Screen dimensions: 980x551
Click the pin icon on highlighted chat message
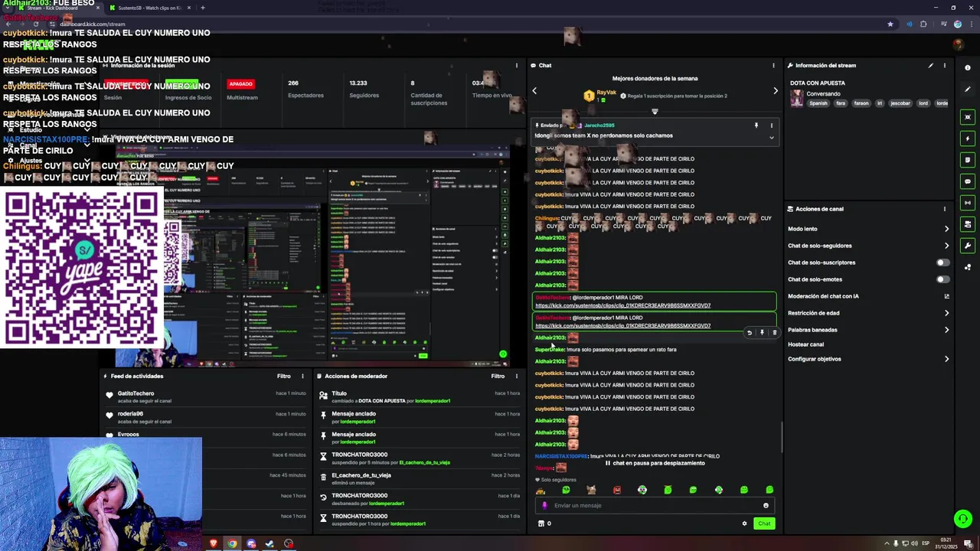click(762, 333)
